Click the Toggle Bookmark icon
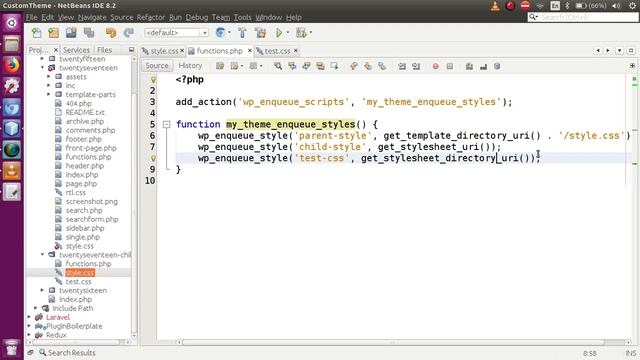 [382, 66]
